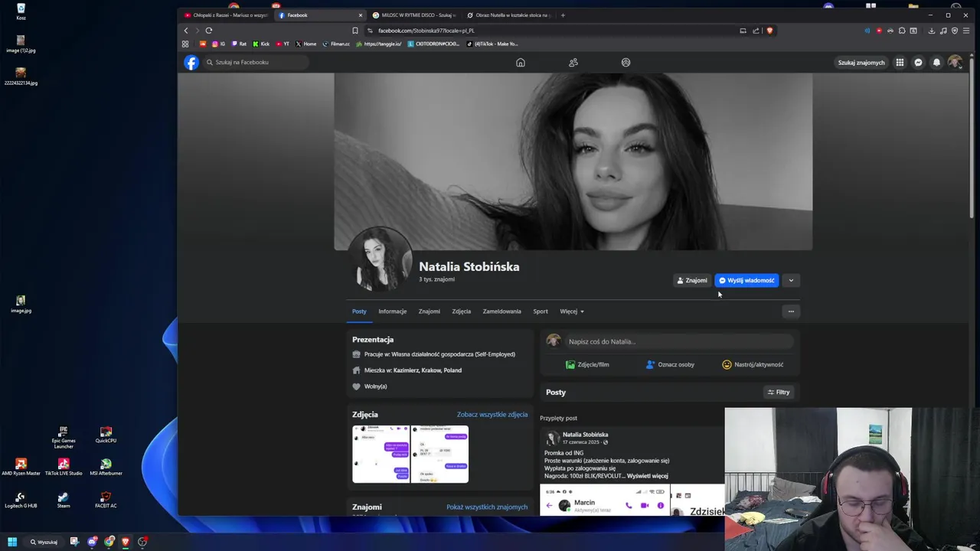The height and width of the screenshot is (551, 980).
Task: Open the Messenger icon in the top bar
Action: 918,63
